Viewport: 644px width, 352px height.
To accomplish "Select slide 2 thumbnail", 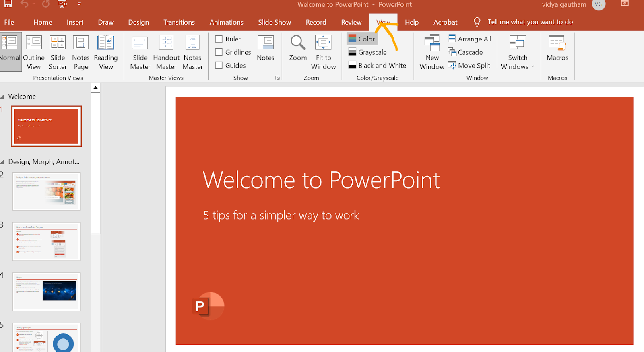I will [46, 191].
